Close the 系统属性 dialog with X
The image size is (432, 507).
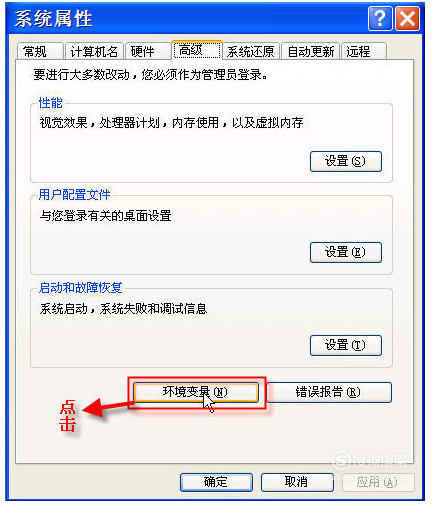tap(407, 18)
